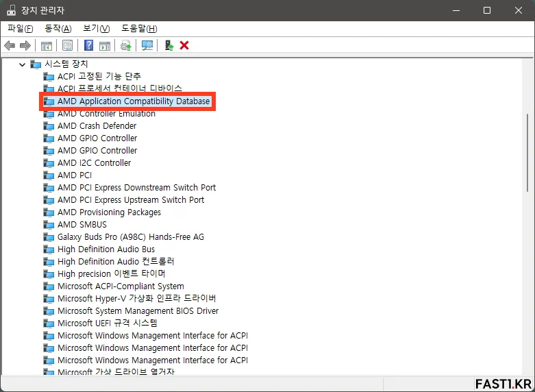Click the icon beside Microsoft ACPI-Compliant System
The width and height of the screenshot is (535, 392).
(49, 286)
